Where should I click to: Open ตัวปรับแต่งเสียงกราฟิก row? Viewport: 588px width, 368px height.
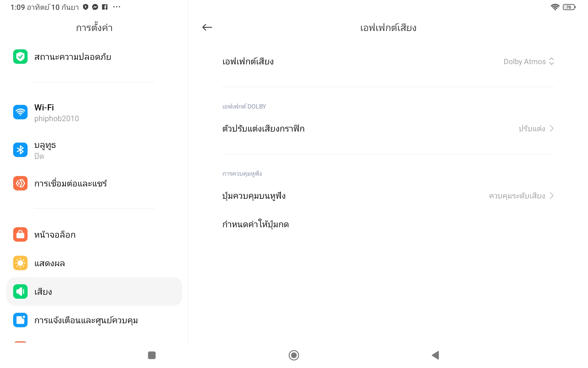[388, 128]
